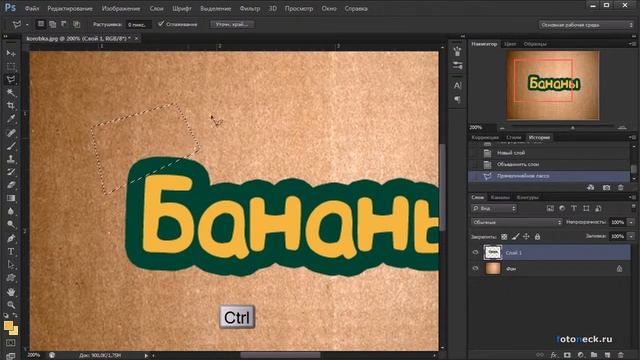
Task: Select the Path Selection tool
Action: (11, 264)
